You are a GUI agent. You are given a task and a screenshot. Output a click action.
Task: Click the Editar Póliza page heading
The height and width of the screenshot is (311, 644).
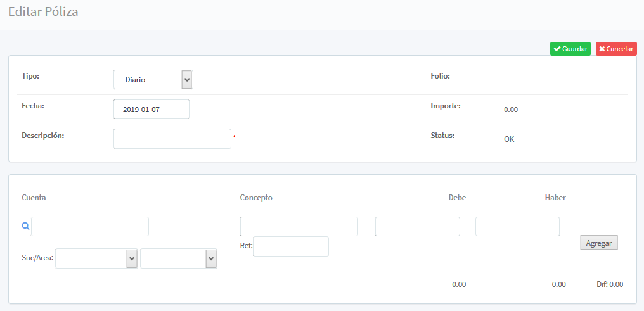pyautogui.click(x=43, y=12)
